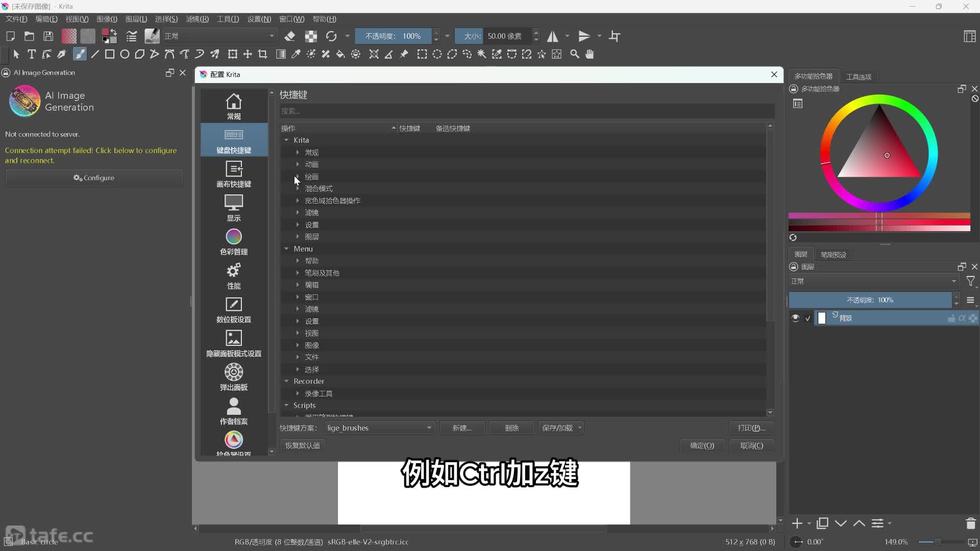Toggle vertical mirror tool
This screenshot has height=551, width=980.
tap(584, 36)
